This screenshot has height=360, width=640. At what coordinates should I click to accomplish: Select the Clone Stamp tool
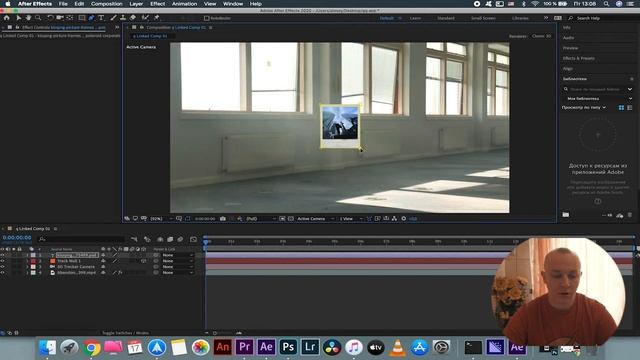(x=123, y=18)
